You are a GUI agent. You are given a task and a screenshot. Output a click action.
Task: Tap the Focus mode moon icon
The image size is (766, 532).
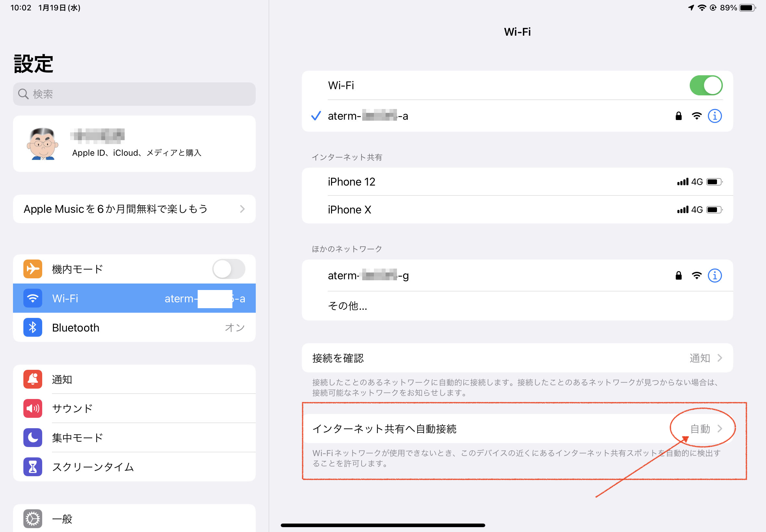click(x=33, y=437)
